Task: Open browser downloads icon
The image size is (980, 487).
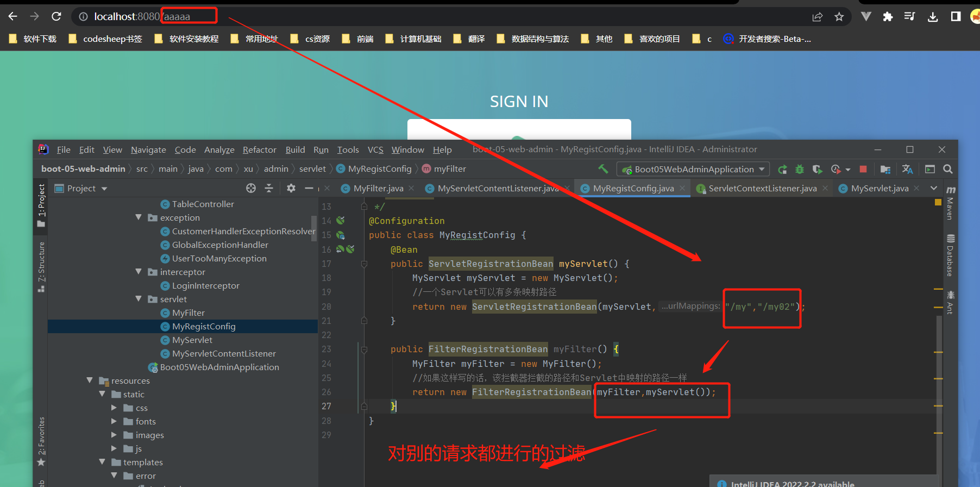Action: click(933, 17)
